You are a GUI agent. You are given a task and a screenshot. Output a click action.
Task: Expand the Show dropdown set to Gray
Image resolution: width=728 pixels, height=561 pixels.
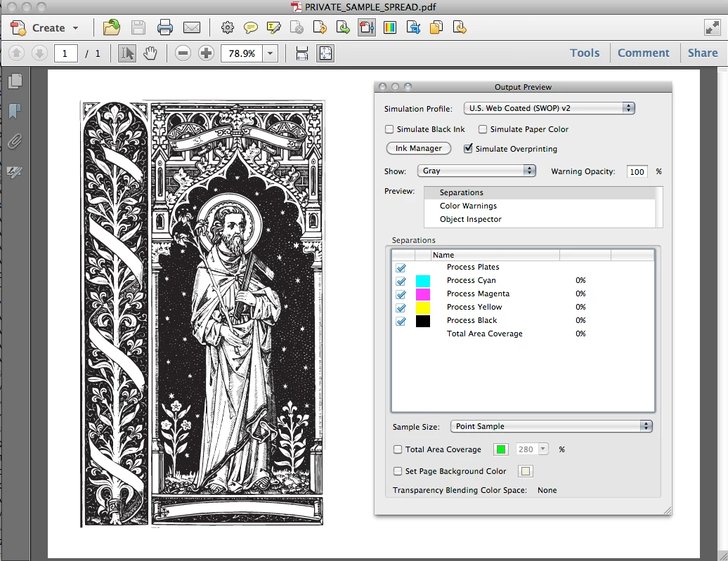point(476,171)
